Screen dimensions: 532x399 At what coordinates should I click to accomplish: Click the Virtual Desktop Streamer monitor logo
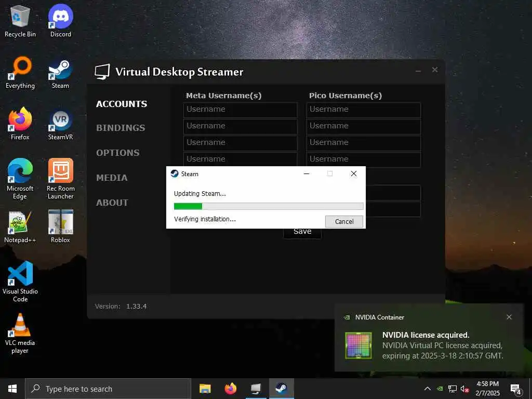102,72
